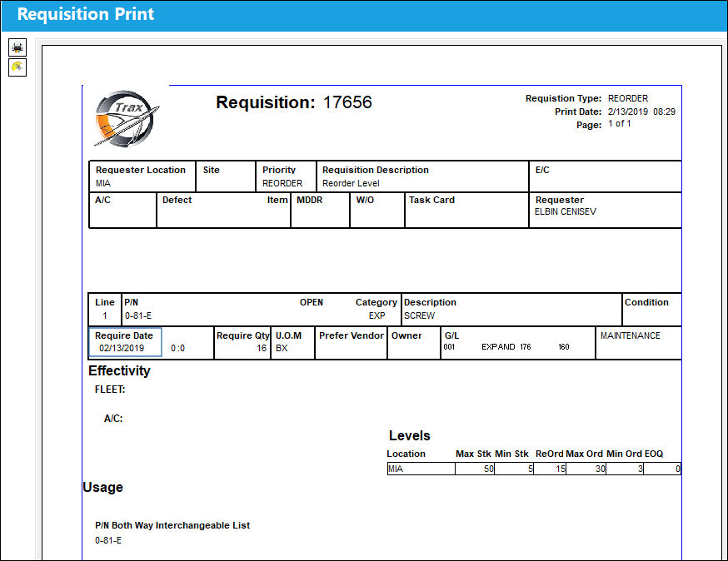728x561 pixels.
Task: Select requisition number 17656 in the heading
Action: (x=347, y=102)
